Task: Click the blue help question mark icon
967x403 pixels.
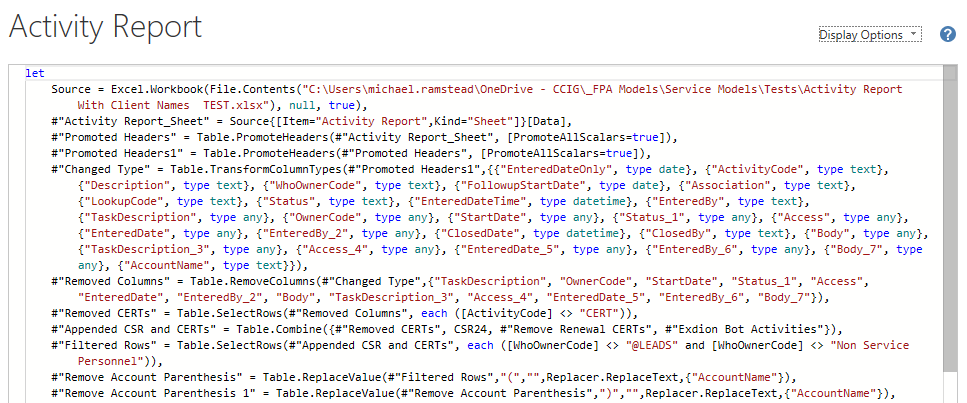Action: (x=947, y=35)
